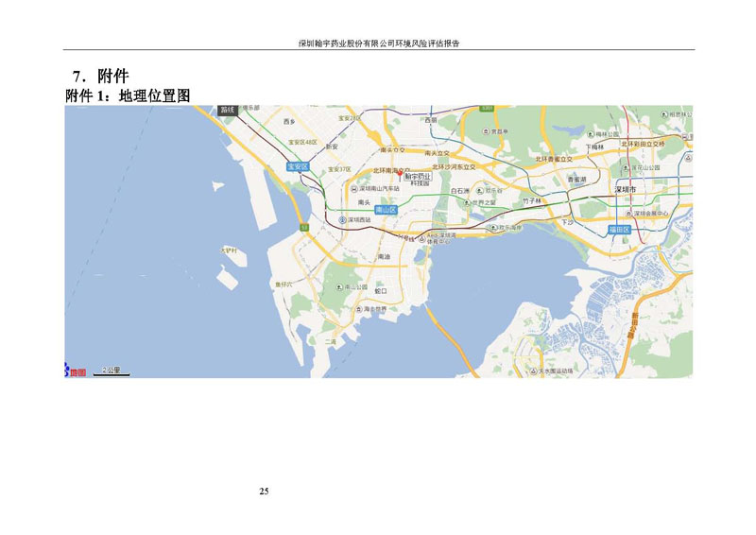This screenshot has width=756, height=535.
Task: Click the 7．附件 section title
Action: [101, 76]
